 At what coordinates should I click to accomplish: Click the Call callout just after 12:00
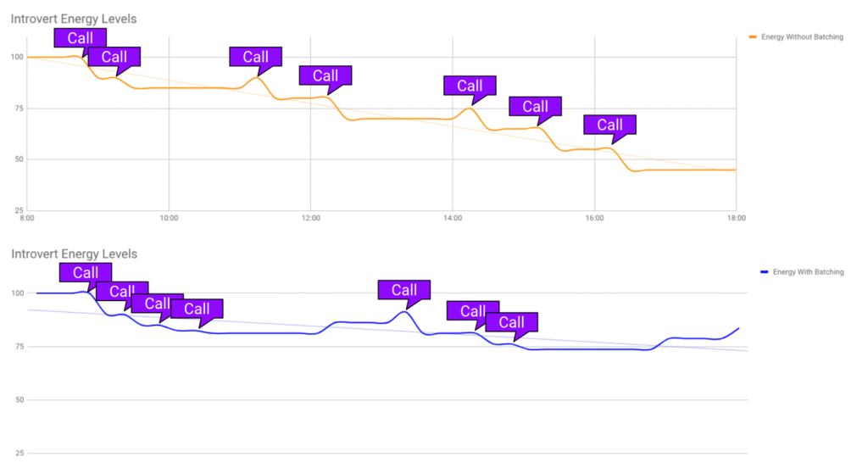point(325,76)
